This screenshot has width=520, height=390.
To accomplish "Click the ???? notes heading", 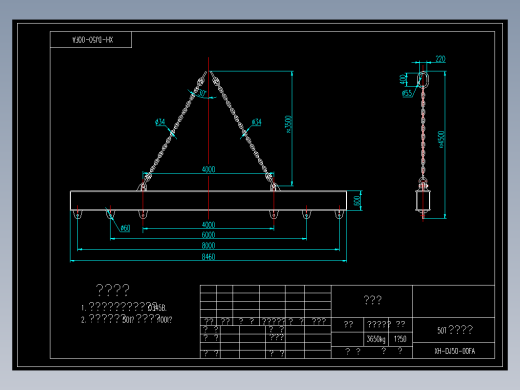I will (x=113, y=290).
